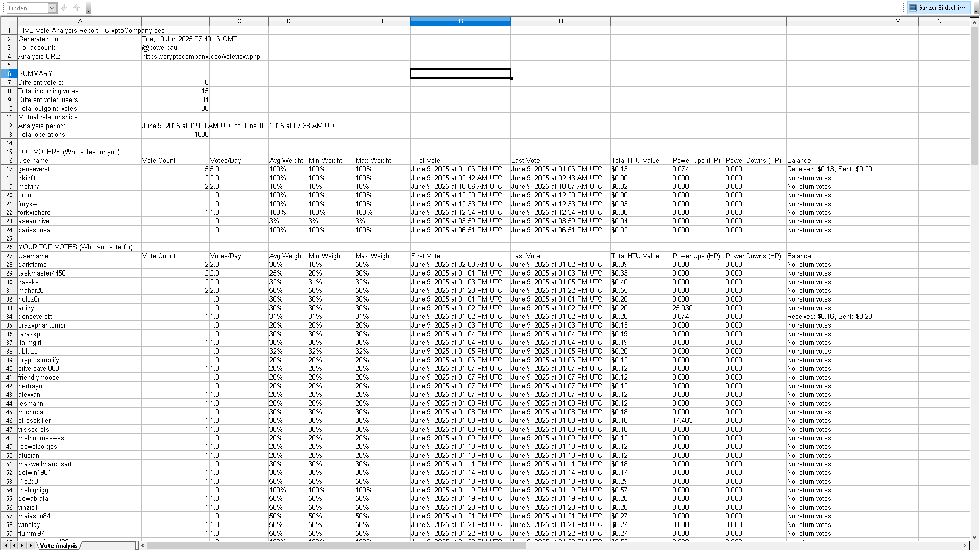Select column L header

click(831, 21)
